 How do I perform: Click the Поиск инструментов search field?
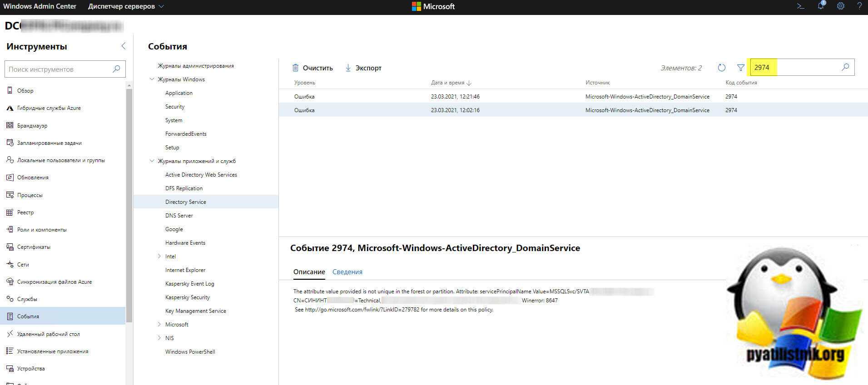[x=59, y=69]
